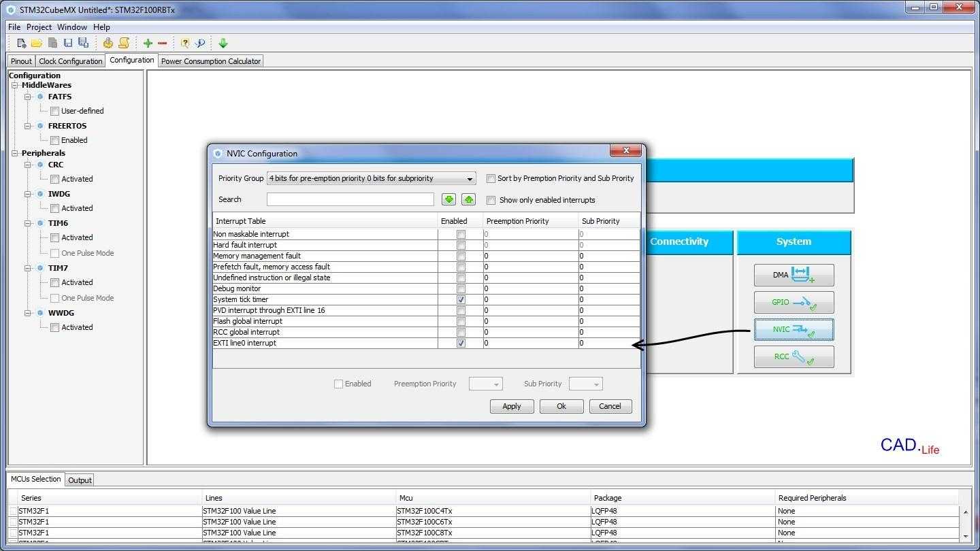Click the red minus toolbar icon
980x551 pixels.
163,43
